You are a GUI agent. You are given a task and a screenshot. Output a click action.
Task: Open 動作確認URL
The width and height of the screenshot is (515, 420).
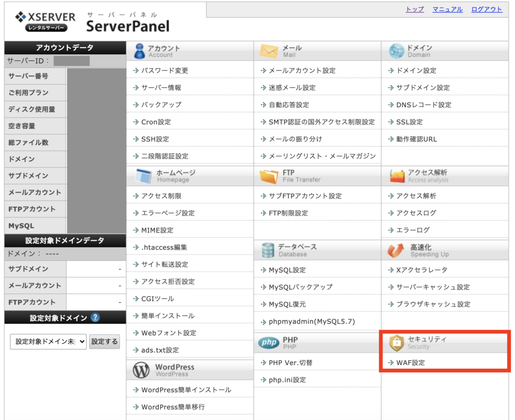[416, 139]
